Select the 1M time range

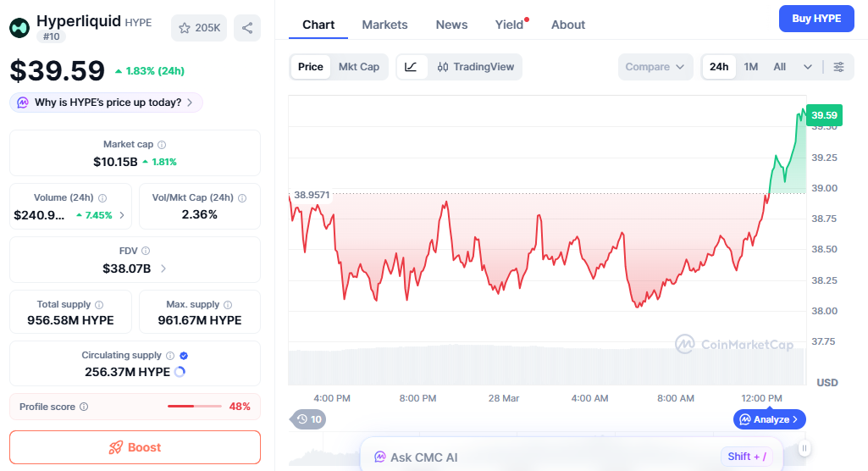[750, 67]
